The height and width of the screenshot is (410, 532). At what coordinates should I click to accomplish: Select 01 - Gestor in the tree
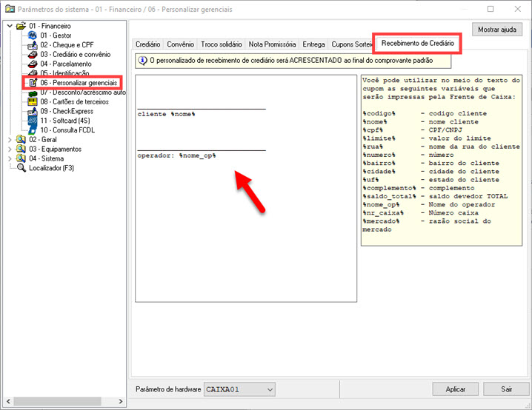click(56, 36)
